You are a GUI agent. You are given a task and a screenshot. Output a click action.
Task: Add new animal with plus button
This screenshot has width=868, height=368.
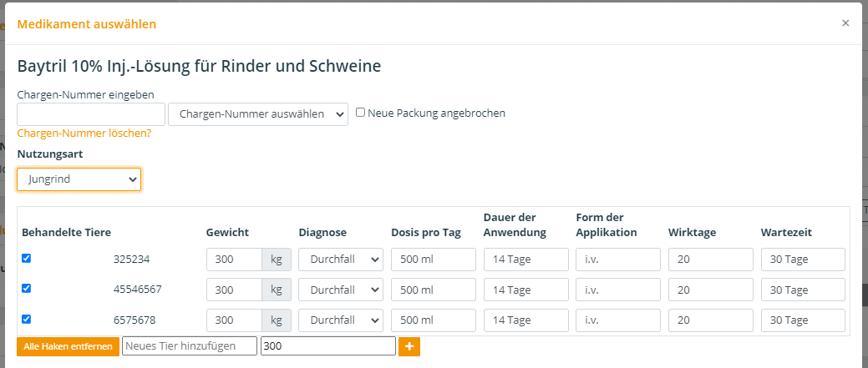[409, 346]
